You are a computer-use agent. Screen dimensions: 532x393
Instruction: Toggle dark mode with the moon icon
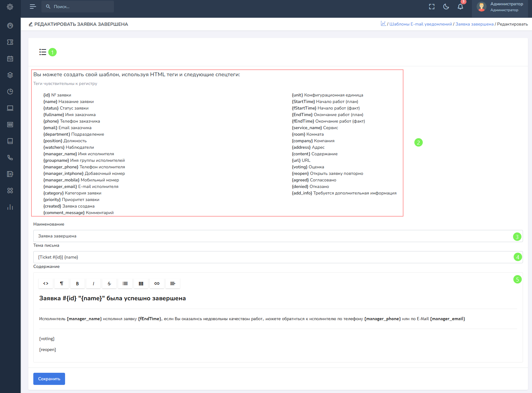[446, 7]
